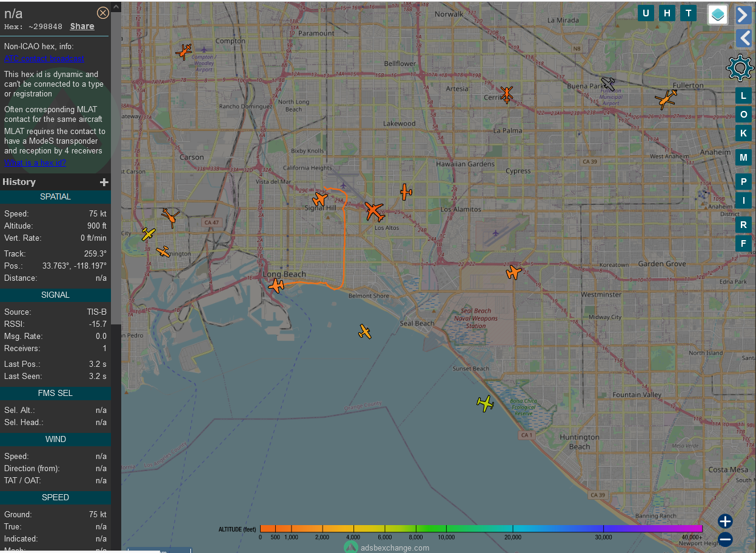Image resolution: width=756 pixels, height=553 pixels.
Task: Click the SIGNAL section header
Action: (55, 295)
